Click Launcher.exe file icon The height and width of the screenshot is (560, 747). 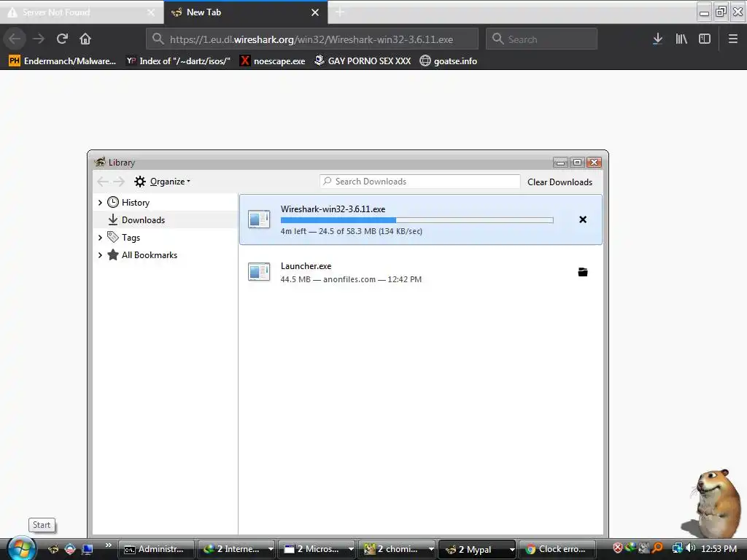click(x=259, y=272)
